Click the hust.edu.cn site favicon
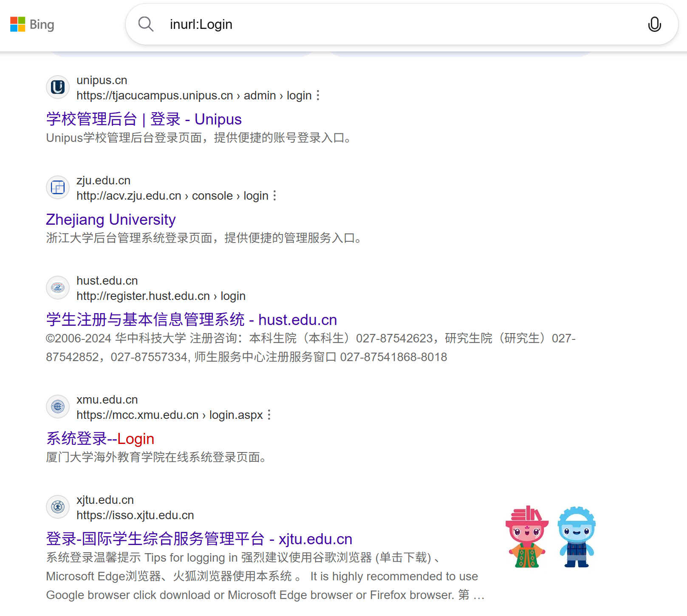Screen dimensions: 687x616 click(57, 288)
